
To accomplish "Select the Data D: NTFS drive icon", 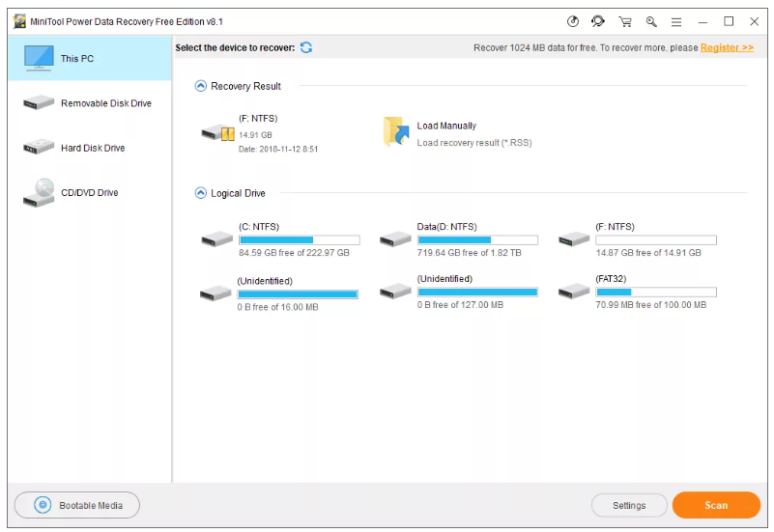I will [x=395, y=239].
